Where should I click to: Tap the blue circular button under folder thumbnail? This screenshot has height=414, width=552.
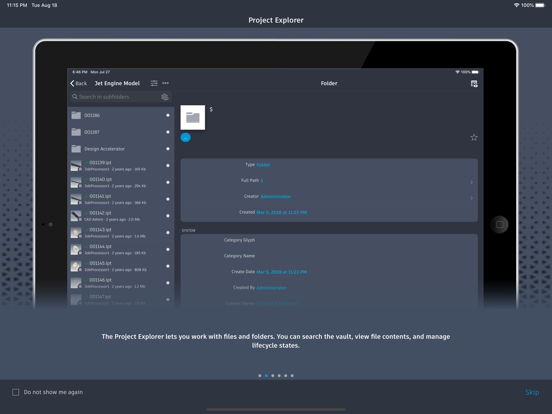[x=186, y=138]
